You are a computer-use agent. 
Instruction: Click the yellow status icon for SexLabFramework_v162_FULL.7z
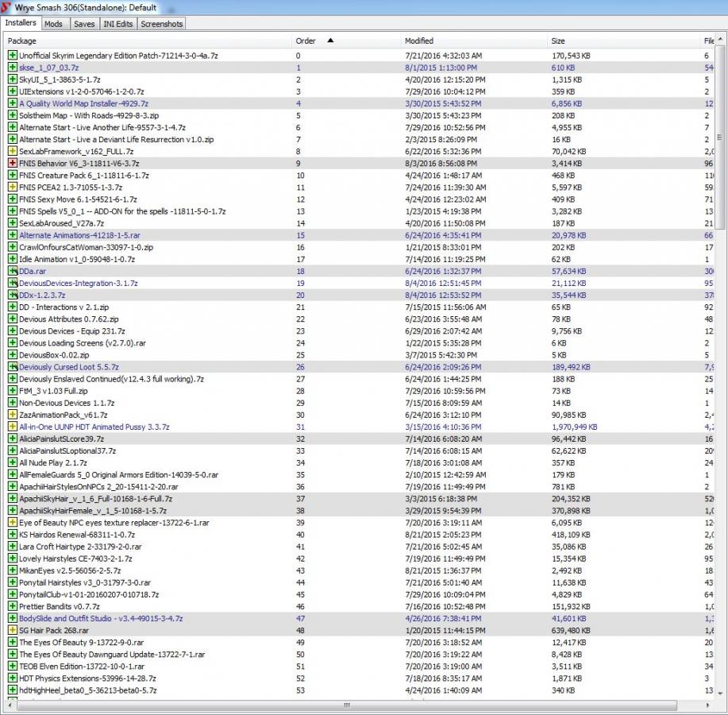pyautogui.click(x=13, y=151)
